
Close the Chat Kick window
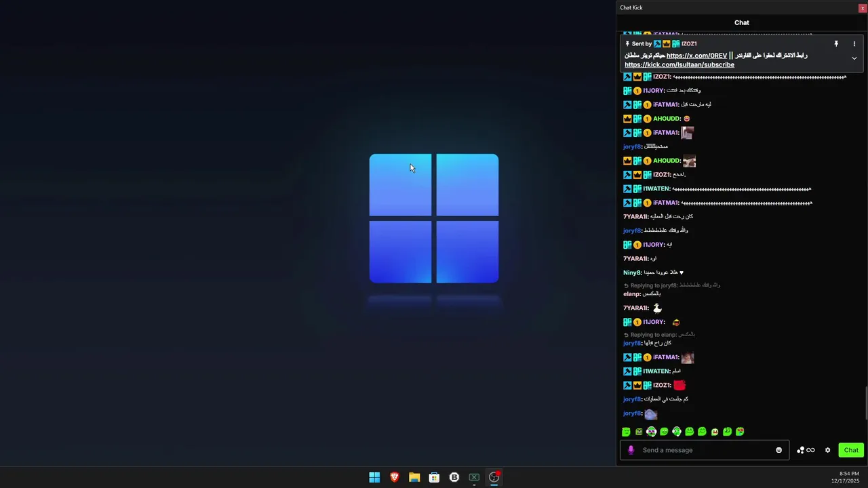[863, 7]
